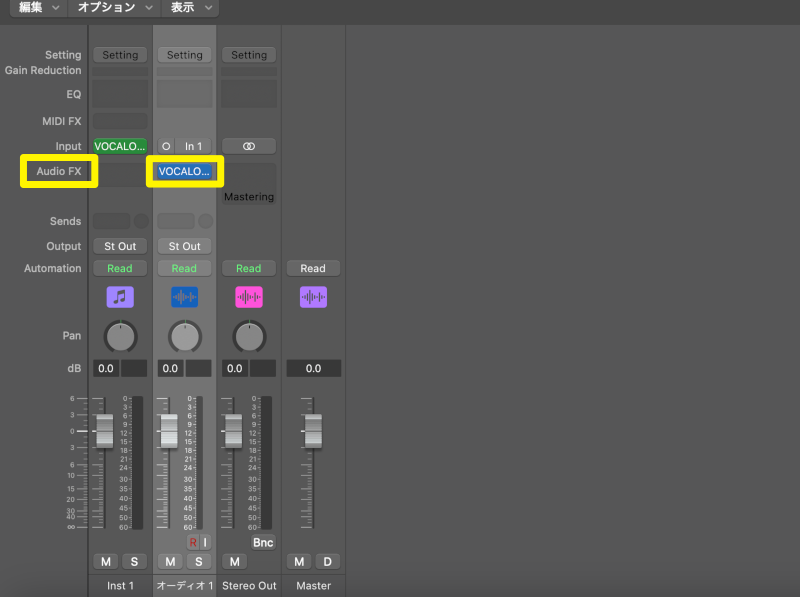The image size is (800, 597).
Task: Select the Stereo Out channel name
Action: (x=249, y=586)
